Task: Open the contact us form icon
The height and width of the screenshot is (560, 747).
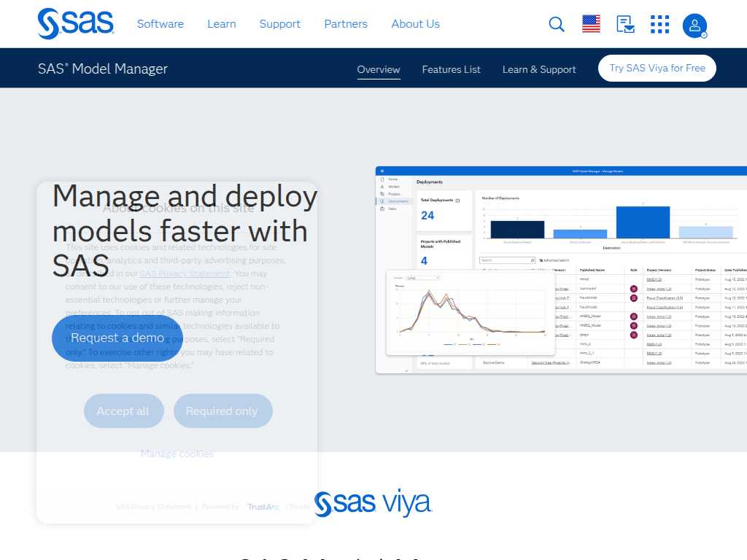Action: tap(625, 24)
